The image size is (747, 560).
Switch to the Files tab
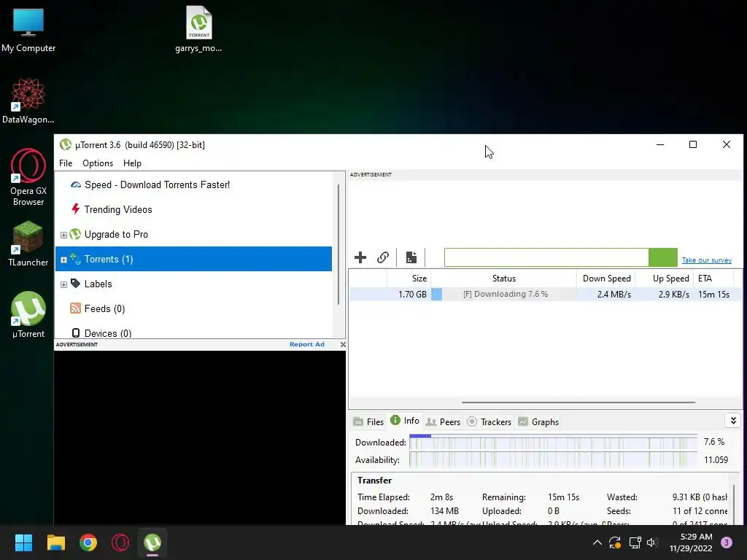pyautogui.click(x=368, y=422)
